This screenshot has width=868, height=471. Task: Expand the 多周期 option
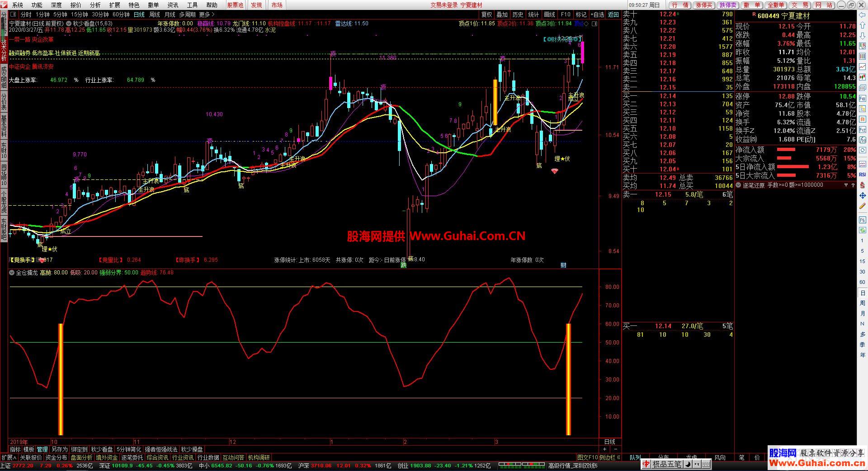pos(187,14)
